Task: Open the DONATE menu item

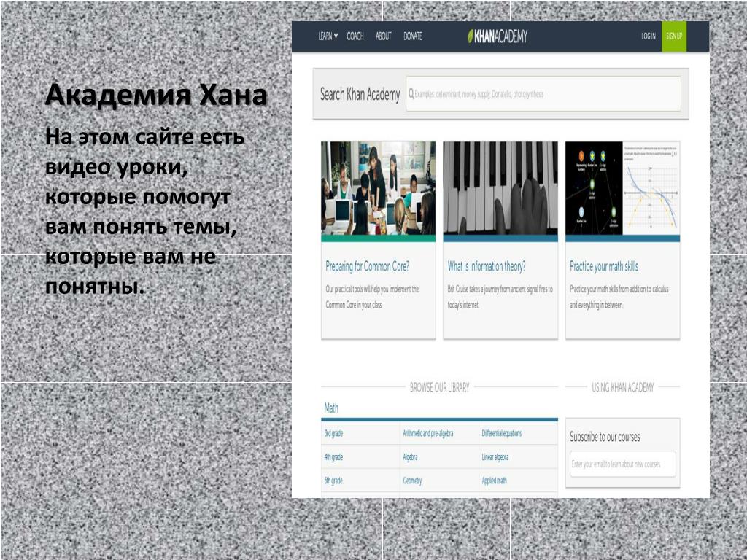Action: (413, 36)
